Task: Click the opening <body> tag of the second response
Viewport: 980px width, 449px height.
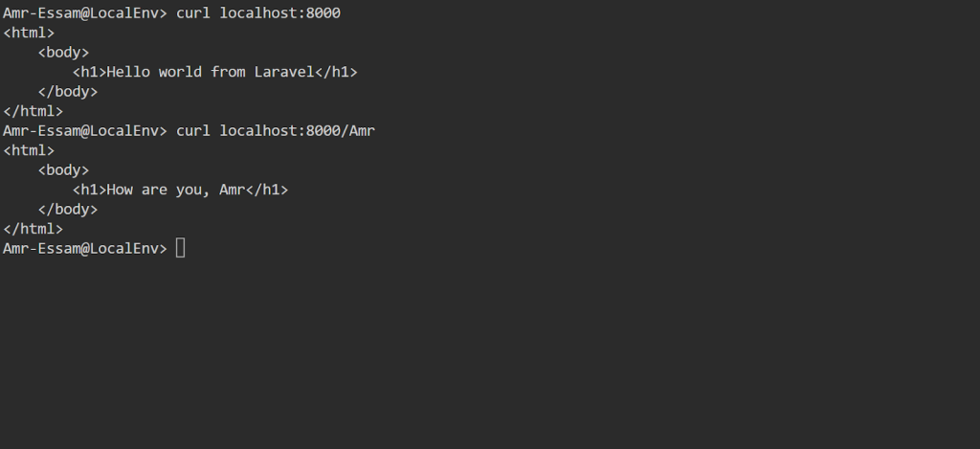Action: click(x=63, y=170)
